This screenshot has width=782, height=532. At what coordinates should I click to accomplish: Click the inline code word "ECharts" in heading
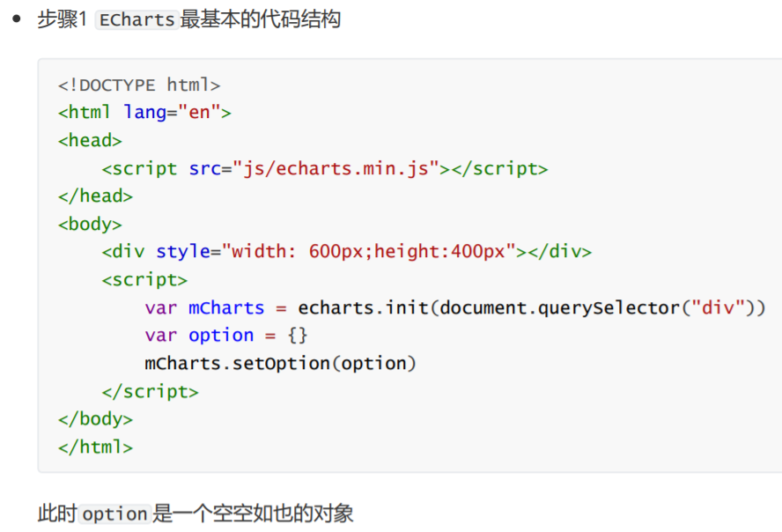[x=137, y=20]
